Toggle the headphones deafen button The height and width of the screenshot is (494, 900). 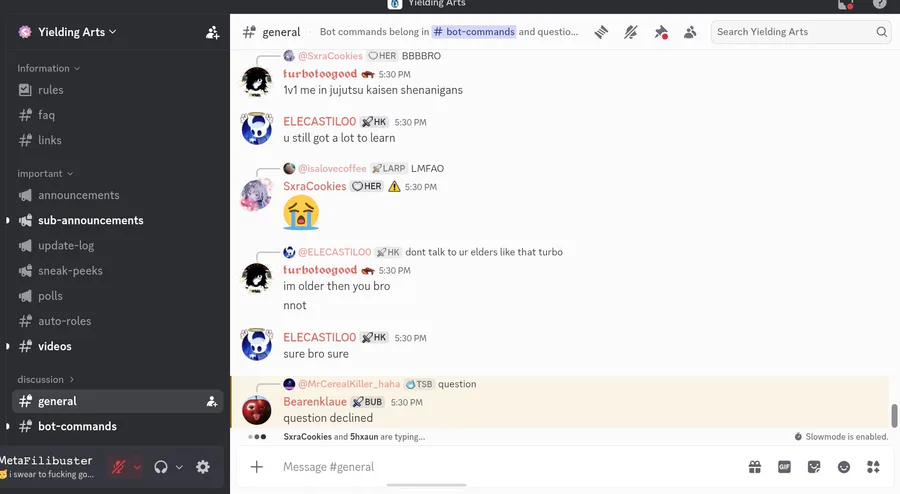click(161, 467)
